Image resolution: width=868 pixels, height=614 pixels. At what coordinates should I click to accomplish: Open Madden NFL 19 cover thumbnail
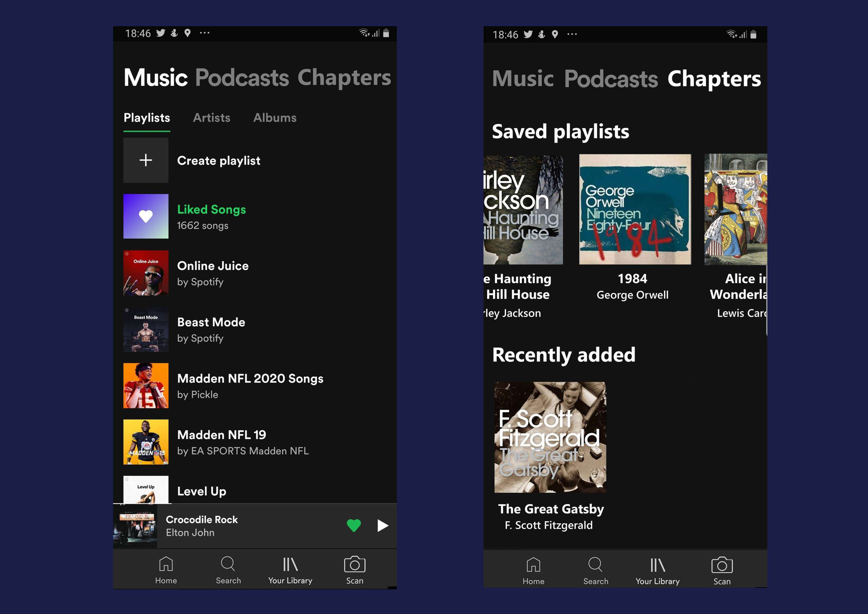coord(146,442)
